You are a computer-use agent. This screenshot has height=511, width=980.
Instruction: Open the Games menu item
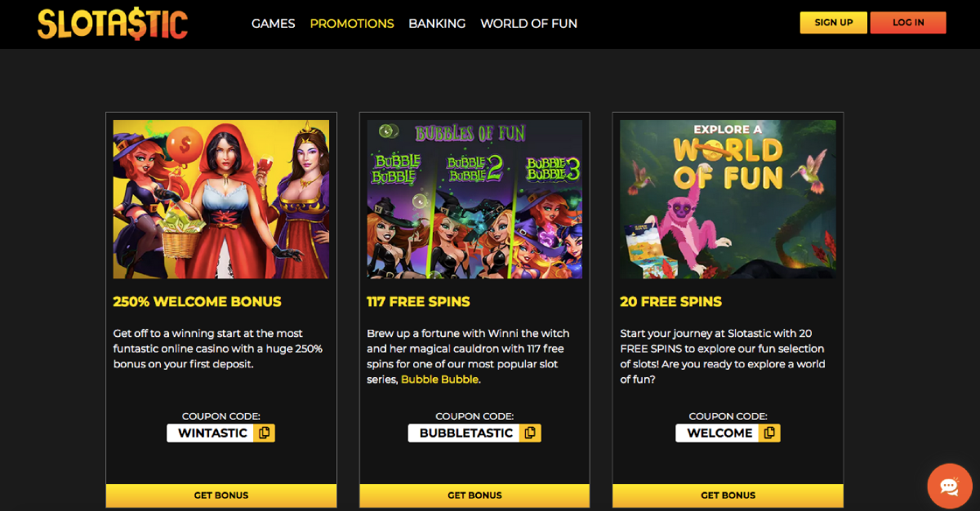click(x=273, y=24)
